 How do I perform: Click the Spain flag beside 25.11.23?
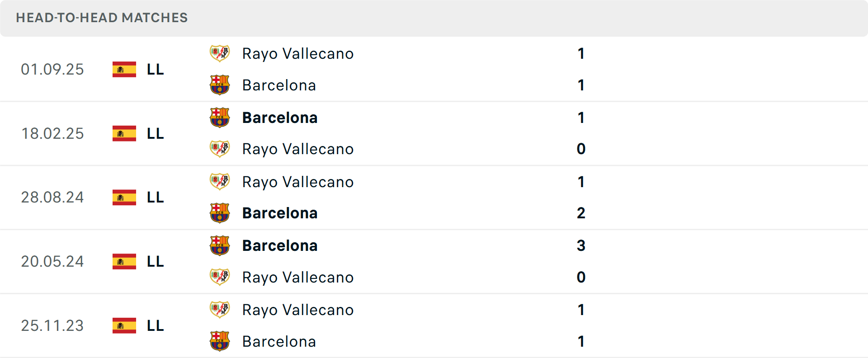(x=124, y=325)
